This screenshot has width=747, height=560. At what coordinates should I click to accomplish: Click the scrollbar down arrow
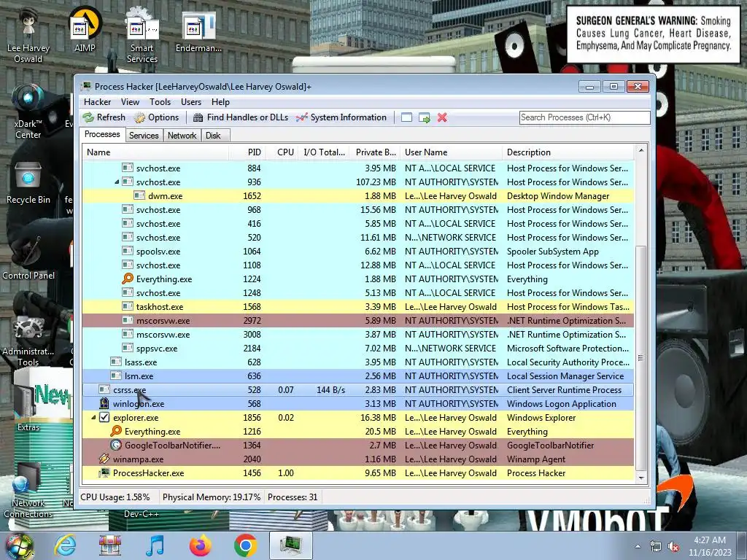640,477
